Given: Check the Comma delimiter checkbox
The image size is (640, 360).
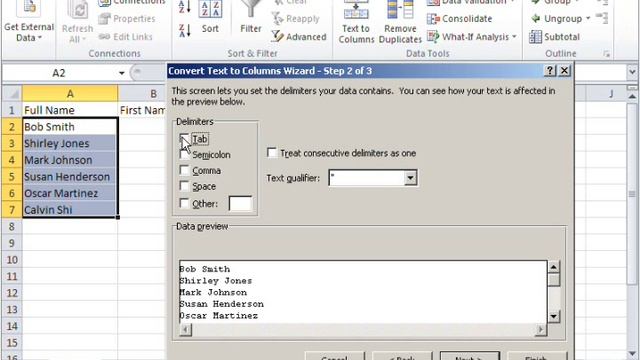Looking at the screenshot, I should pyautogui.click(x=184, y=170).
